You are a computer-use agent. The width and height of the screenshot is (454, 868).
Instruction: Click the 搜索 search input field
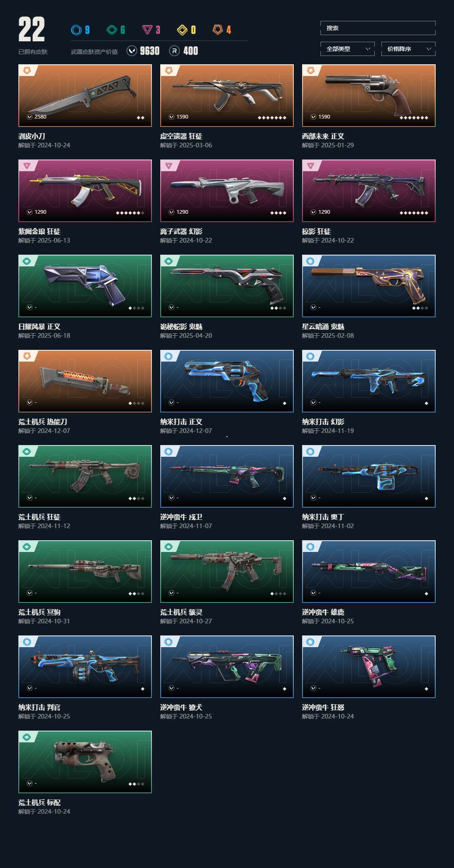[x=378, y=28]
